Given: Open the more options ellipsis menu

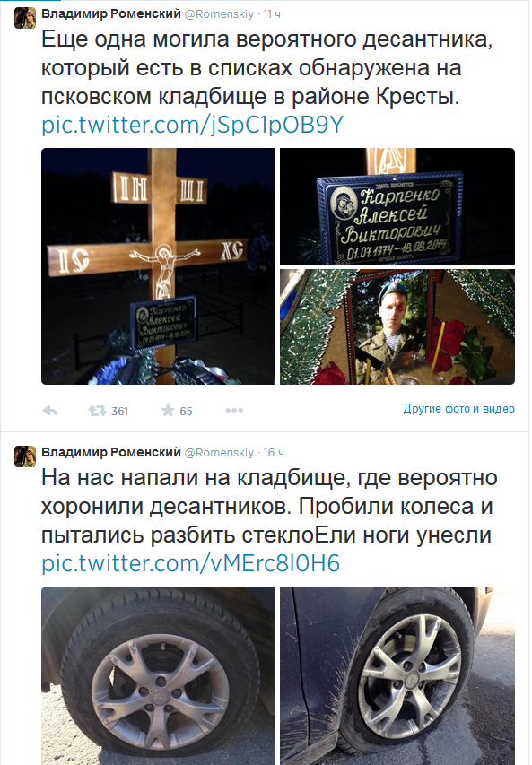Looking at the screenshot, I should click(x=234, y=411).
